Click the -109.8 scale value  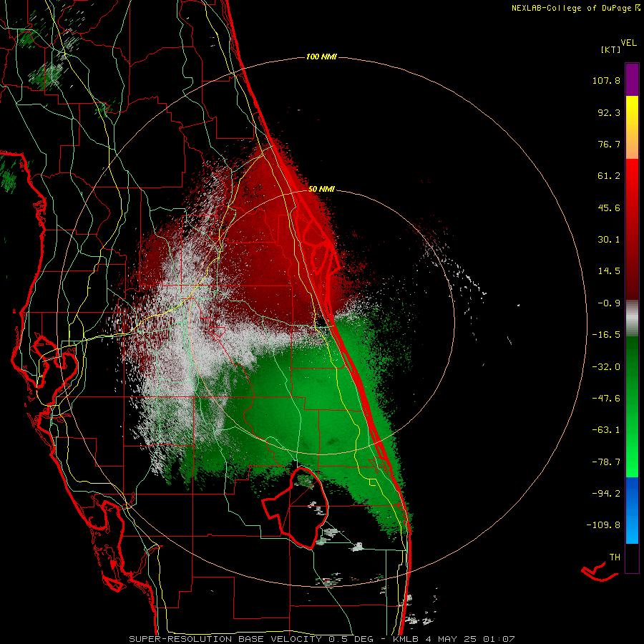coord(603,525)
